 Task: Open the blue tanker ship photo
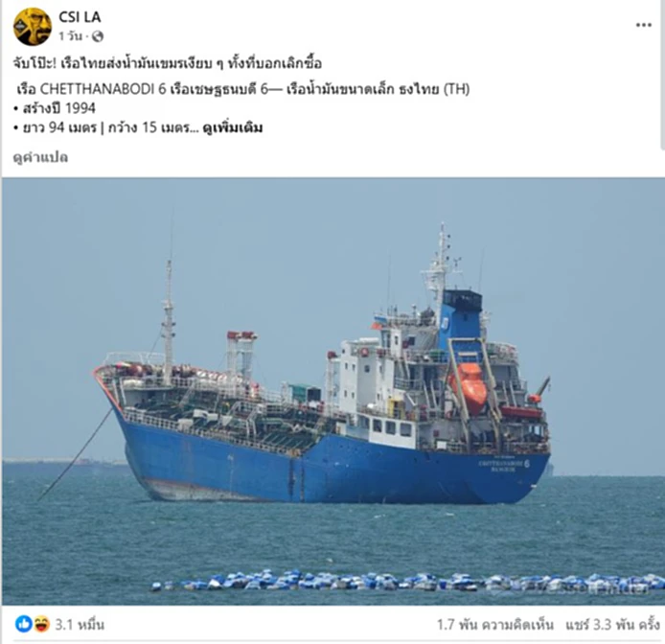[332, 391]
